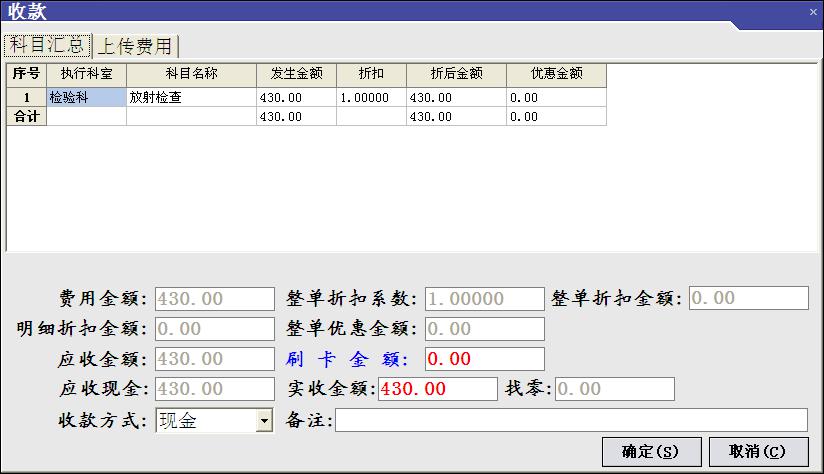Switch to the 上传费用 tab
Viewport: 824px width, 474px height.
click(x=136, y=46)
